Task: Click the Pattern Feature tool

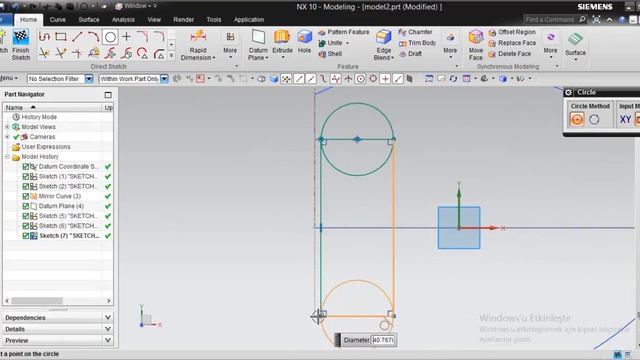Action: point(343,32)
